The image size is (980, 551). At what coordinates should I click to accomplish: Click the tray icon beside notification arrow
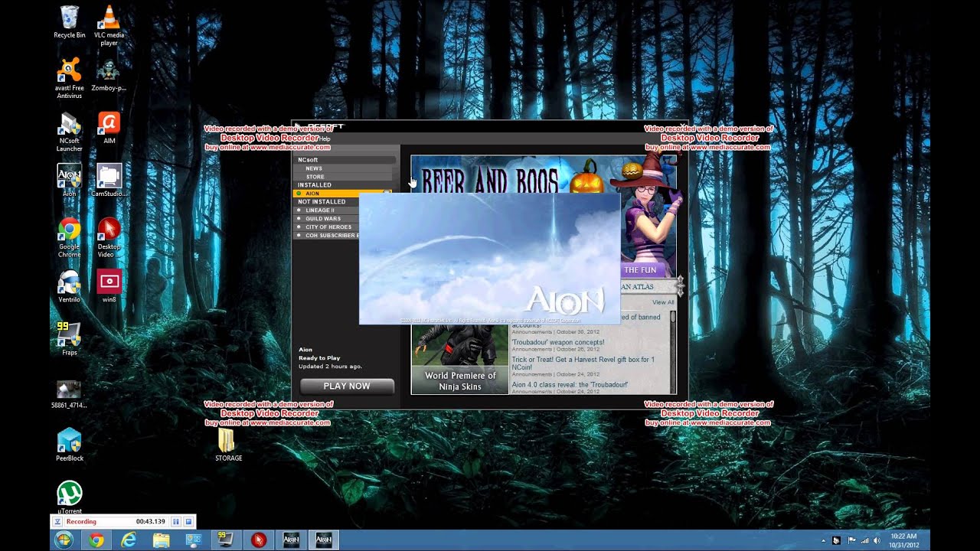click(837, 540)
